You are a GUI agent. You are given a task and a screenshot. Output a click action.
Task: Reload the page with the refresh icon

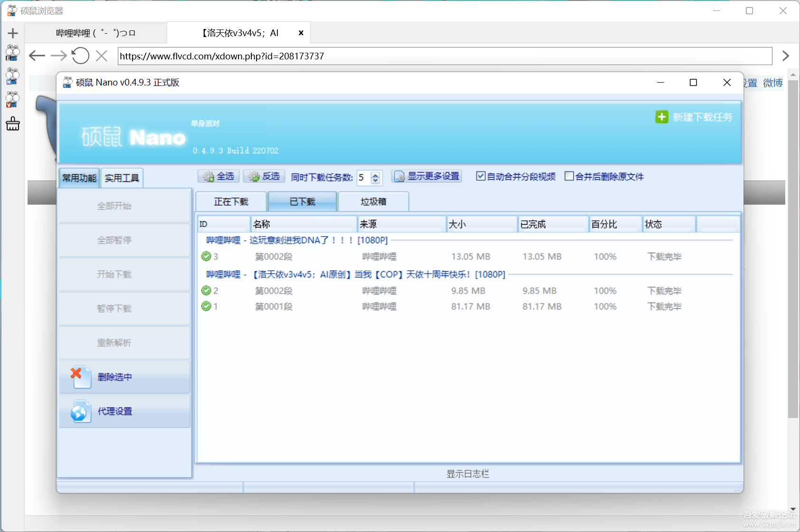pyautogui.click(x=80, y=56)
